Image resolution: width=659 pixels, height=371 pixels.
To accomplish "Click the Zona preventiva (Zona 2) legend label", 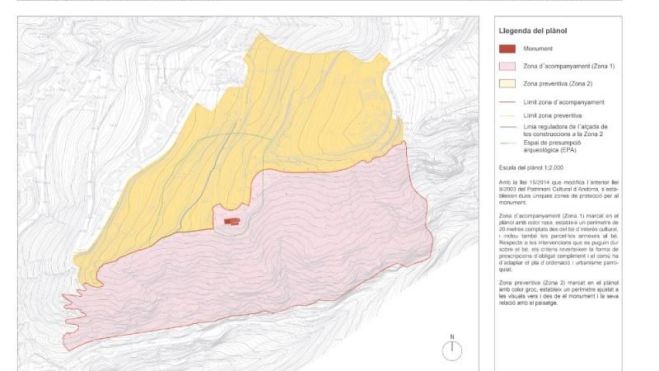I will pos(558,84).
